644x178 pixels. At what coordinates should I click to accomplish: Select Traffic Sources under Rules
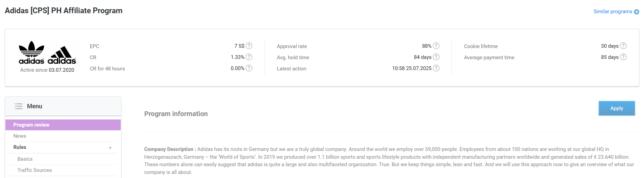click(x=63, y=170)
